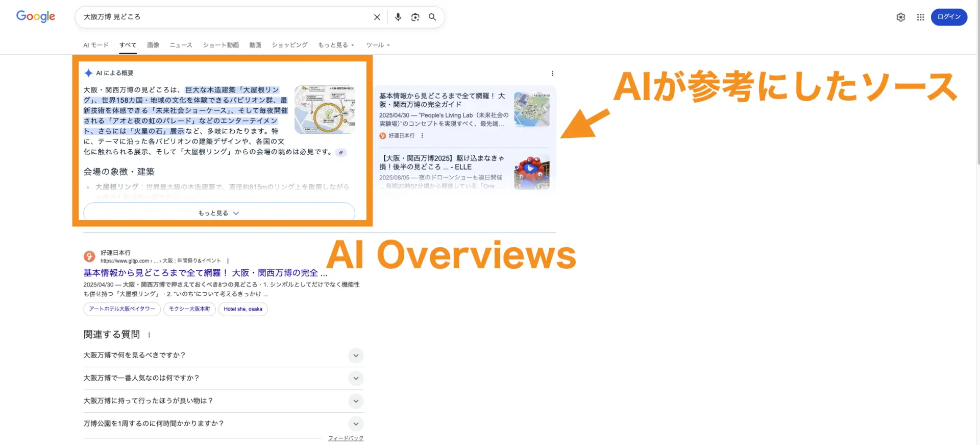980x445 pixels.
Task: Click the magnifier search button
Action: click(432, 17)
